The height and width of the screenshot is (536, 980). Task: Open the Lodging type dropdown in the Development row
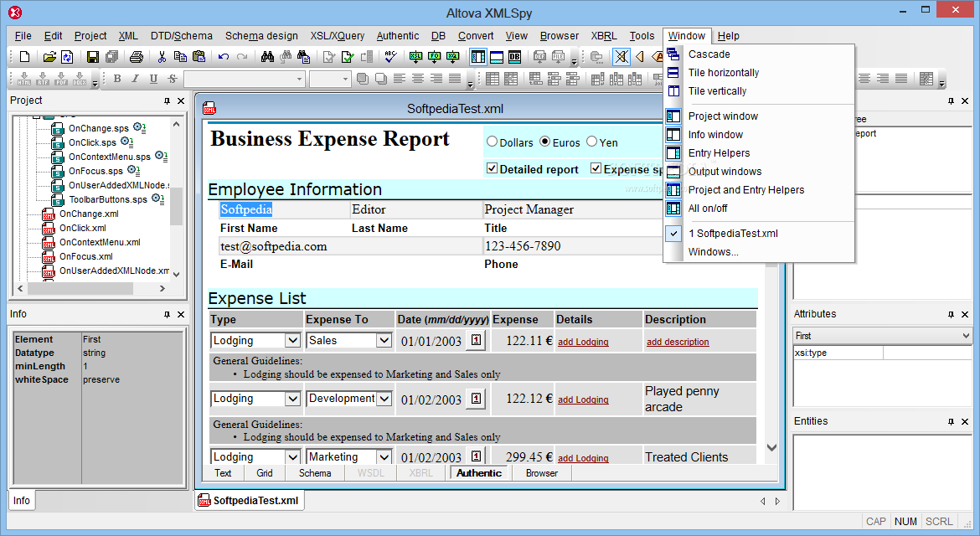tap(292, 399)
